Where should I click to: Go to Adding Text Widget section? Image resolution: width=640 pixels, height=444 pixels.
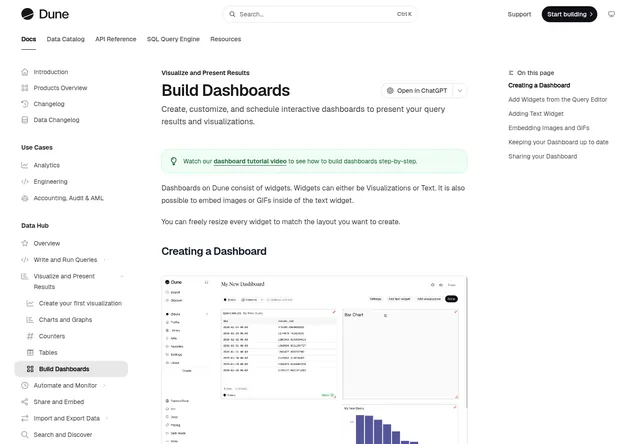click(536, 114)
